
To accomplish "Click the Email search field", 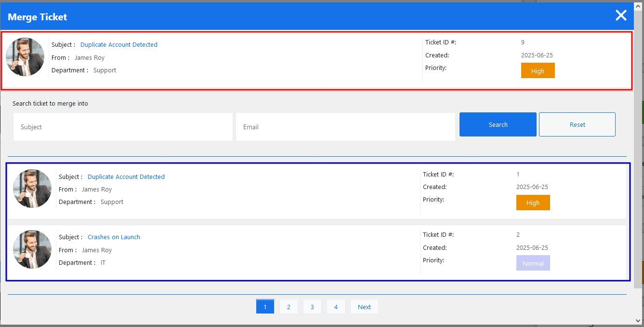I will tap(345, 127).
